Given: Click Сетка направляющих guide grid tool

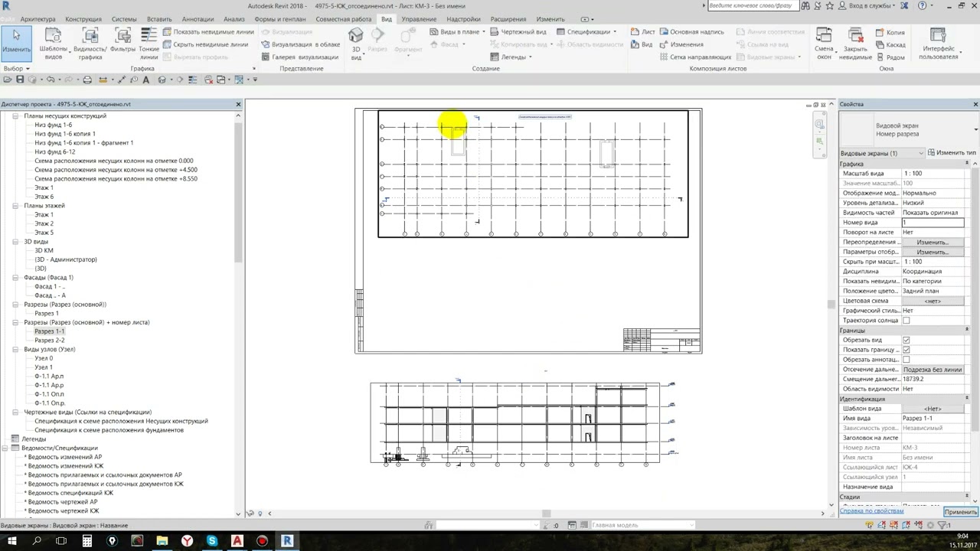Looking at the screenshot, I should point(694,57).
